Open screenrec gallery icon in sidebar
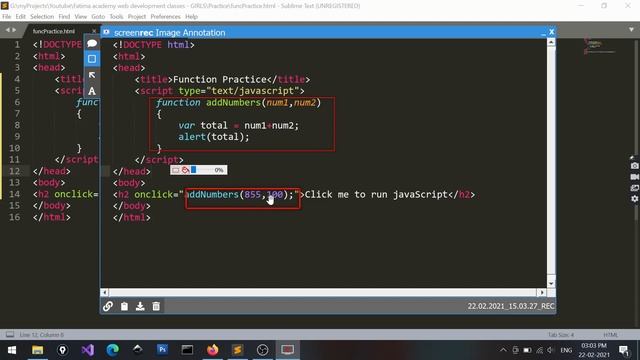Screen dimensions: 640x360 point(634,188)
